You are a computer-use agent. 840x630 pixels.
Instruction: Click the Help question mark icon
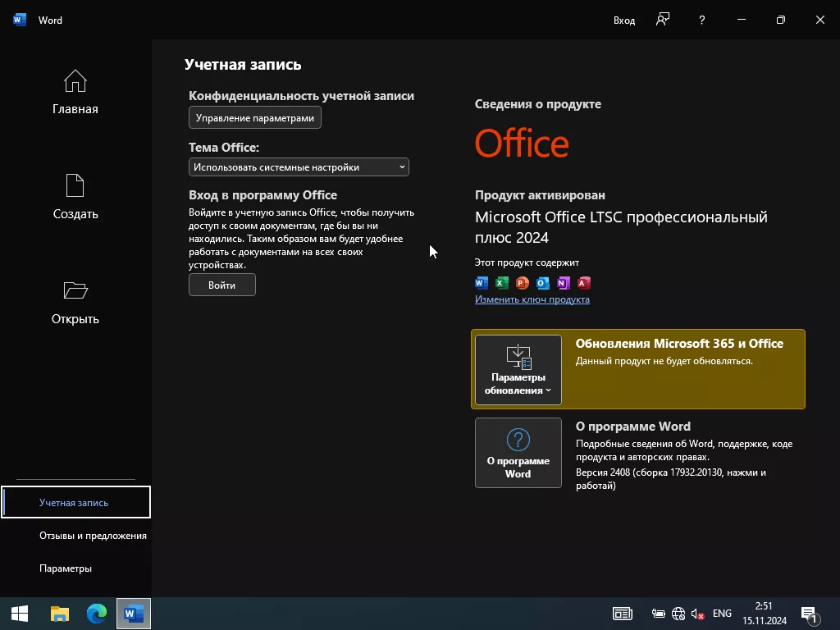(701, 20)
